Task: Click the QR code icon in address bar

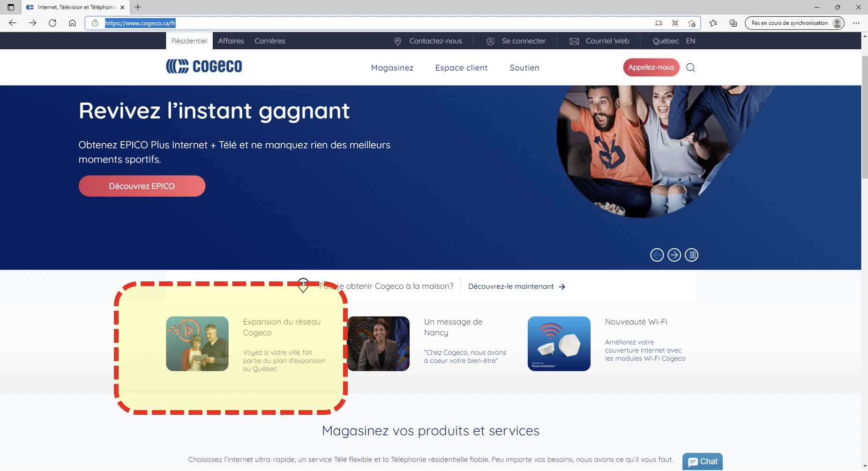Action: 675,23
